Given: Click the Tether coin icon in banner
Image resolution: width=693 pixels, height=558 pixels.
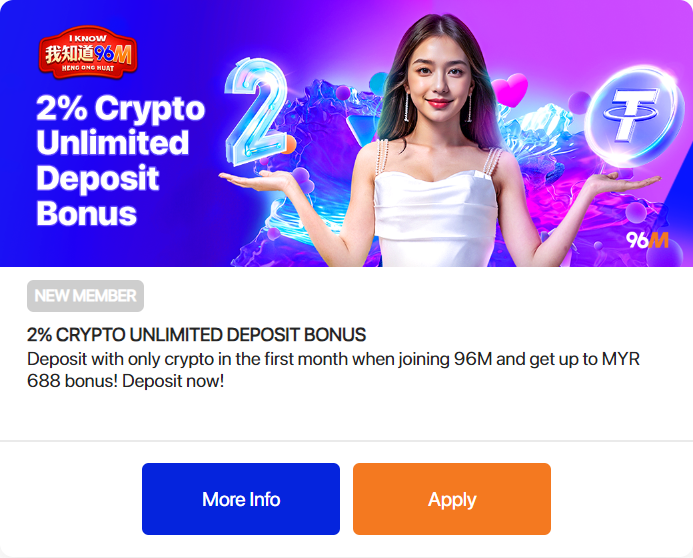Looking at the screenshot, I should 631,116.
